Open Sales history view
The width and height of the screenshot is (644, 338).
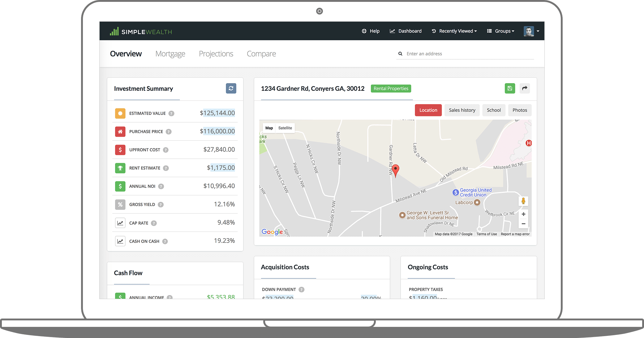[x=462, y=110]
